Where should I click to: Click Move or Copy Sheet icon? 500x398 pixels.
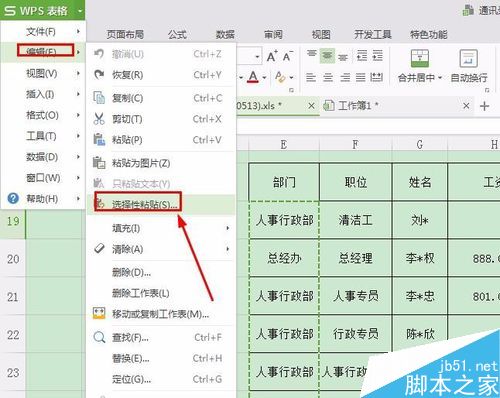99,314
